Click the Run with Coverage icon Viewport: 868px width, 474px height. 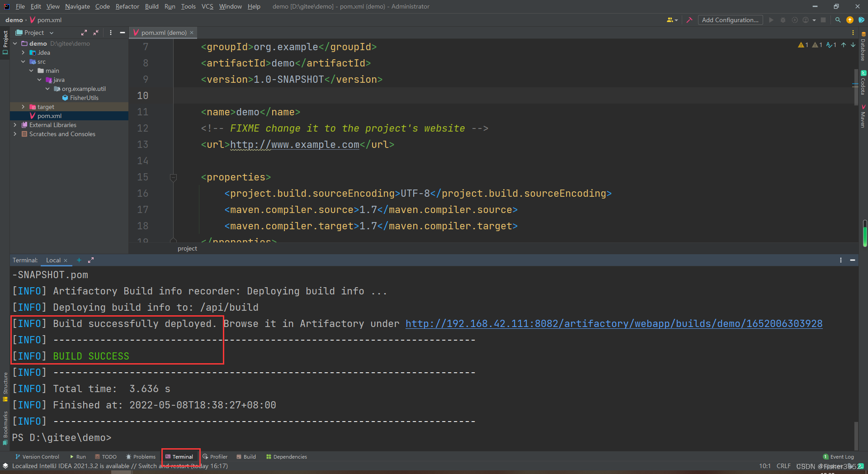pyautogui.click(x=795, y=20)
